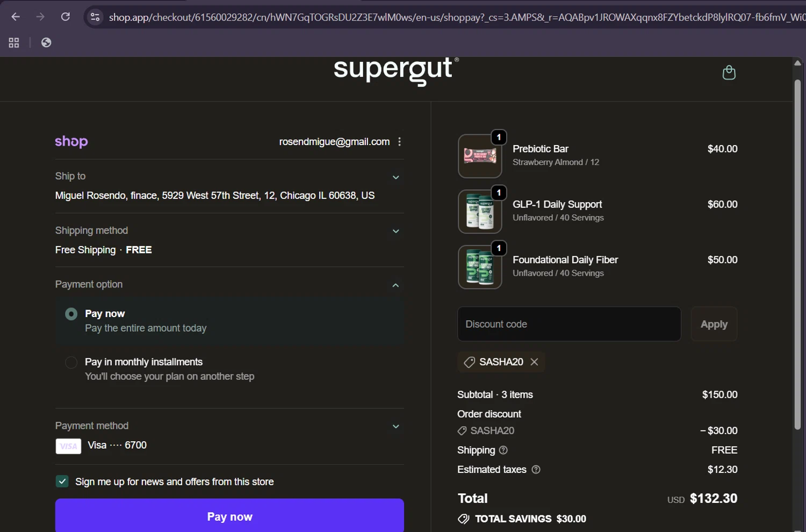Click the GLP-1 Daily Support $60.00 price
The width and height of the screenshot is (806, 532).
(722, 204)
